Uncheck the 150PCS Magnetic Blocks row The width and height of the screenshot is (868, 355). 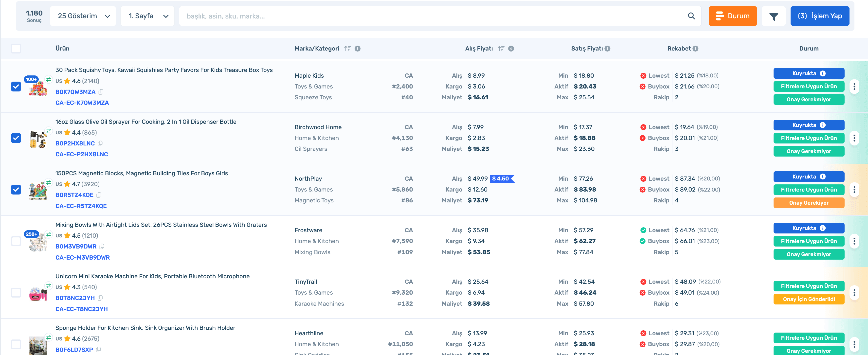click(x=16, y=190)
